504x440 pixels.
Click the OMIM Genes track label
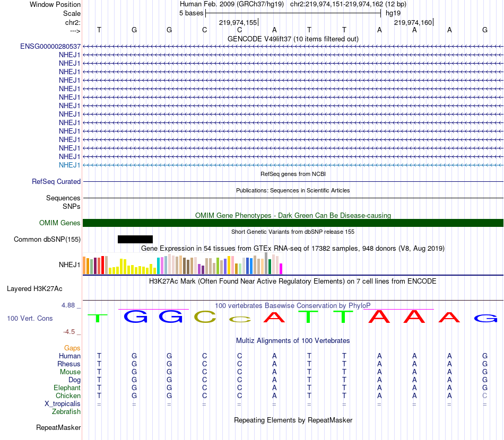(x=60, y=223)
